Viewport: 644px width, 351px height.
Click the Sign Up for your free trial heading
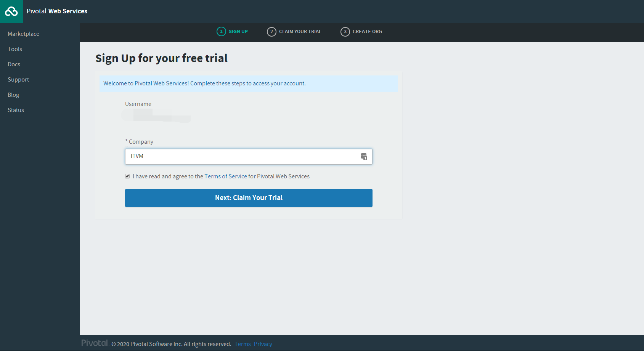tap(161, 58)
